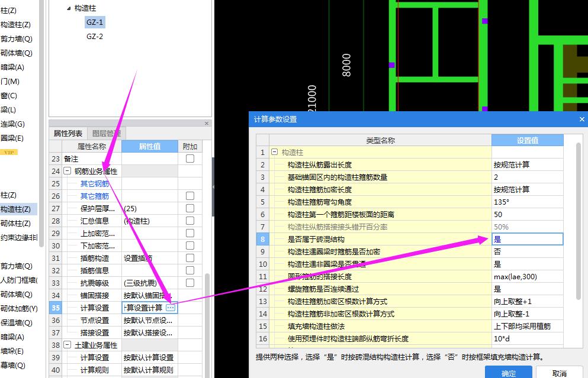Click value 向上取整-1 in row 14

(x=512, y=314)
